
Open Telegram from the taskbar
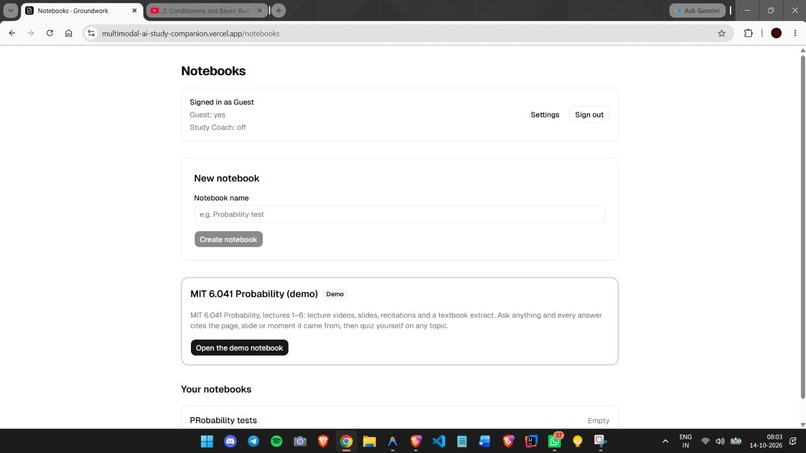click(253, 441)
